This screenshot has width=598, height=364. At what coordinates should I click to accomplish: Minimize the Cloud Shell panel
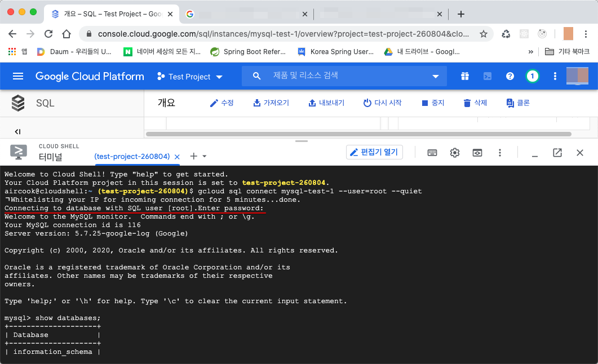(x=535, y=156)
